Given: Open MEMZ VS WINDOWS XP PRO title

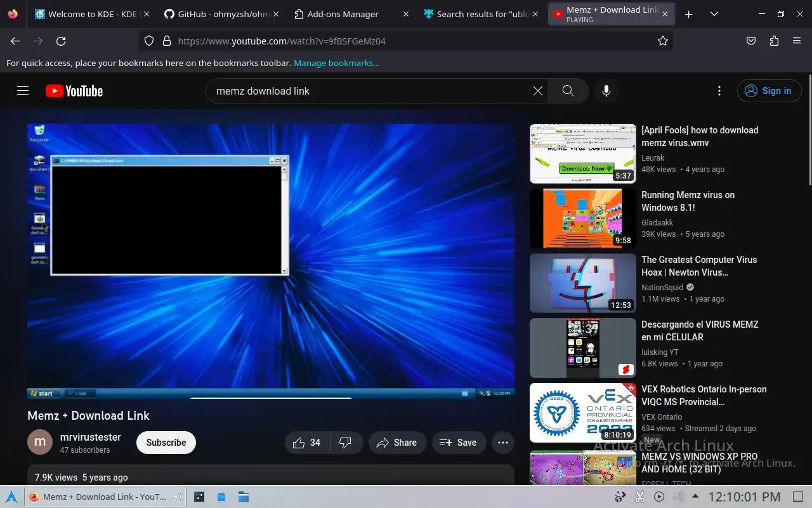Looking at the screenshot, I should coord(700,463).
